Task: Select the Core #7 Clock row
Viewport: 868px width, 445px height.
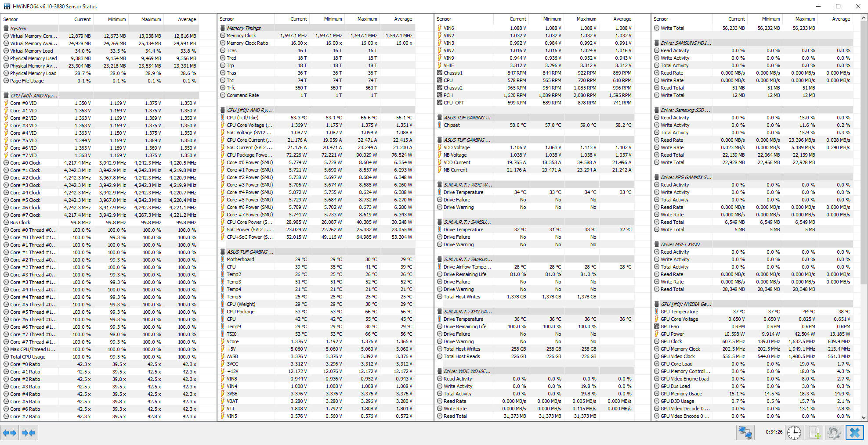Action: [x=100, y=215]
